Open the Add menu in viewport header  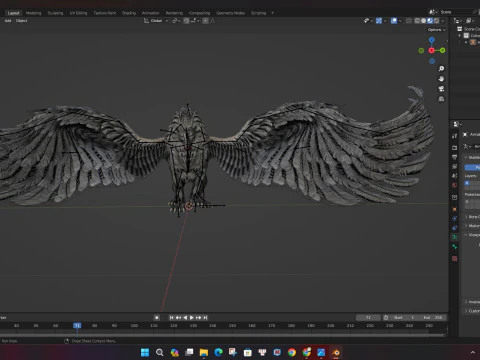click(x=8, y=21)
